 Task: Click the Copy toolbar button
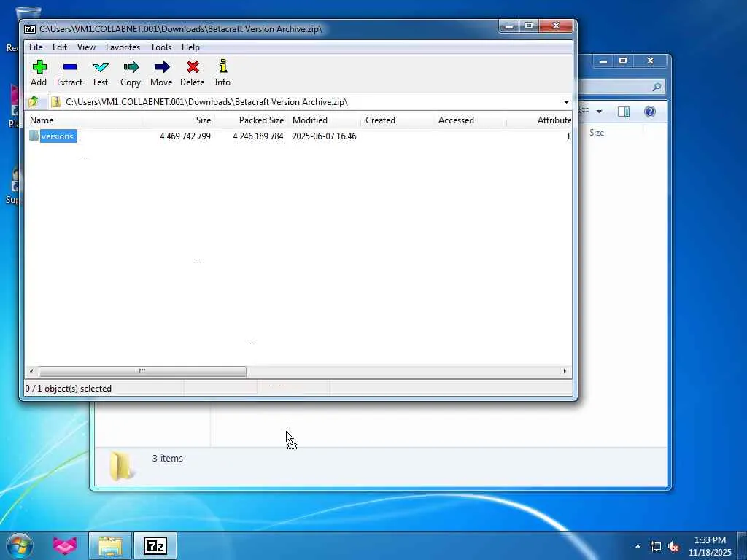point(131,74)
